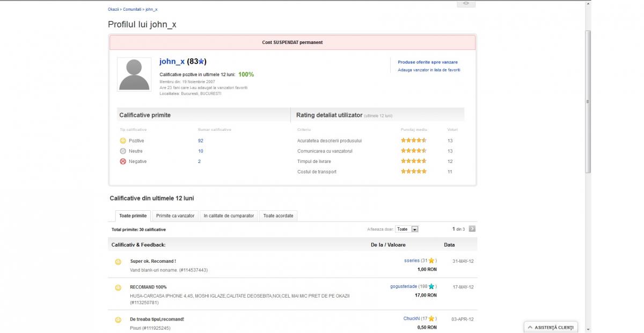Open the 'In calitate de cumparator' tab
Viewport: 644px width, 333px height.
click(x=229, y=216)
